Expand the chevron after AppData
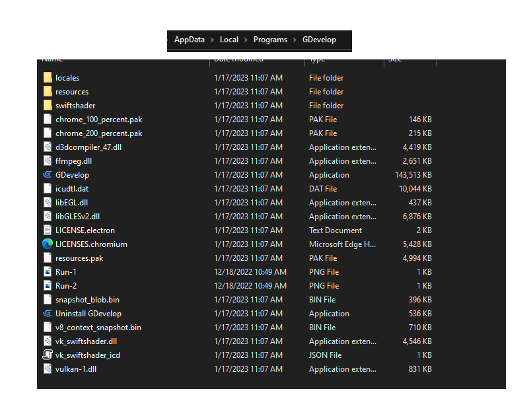The image size is (529, 420). (x=212, y=40)
